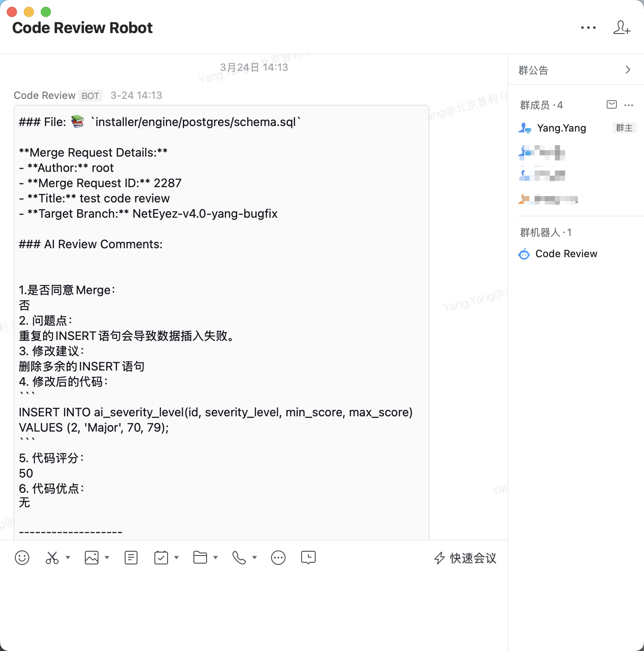
Task: Close the window with red button
Action: coord(12,11)
